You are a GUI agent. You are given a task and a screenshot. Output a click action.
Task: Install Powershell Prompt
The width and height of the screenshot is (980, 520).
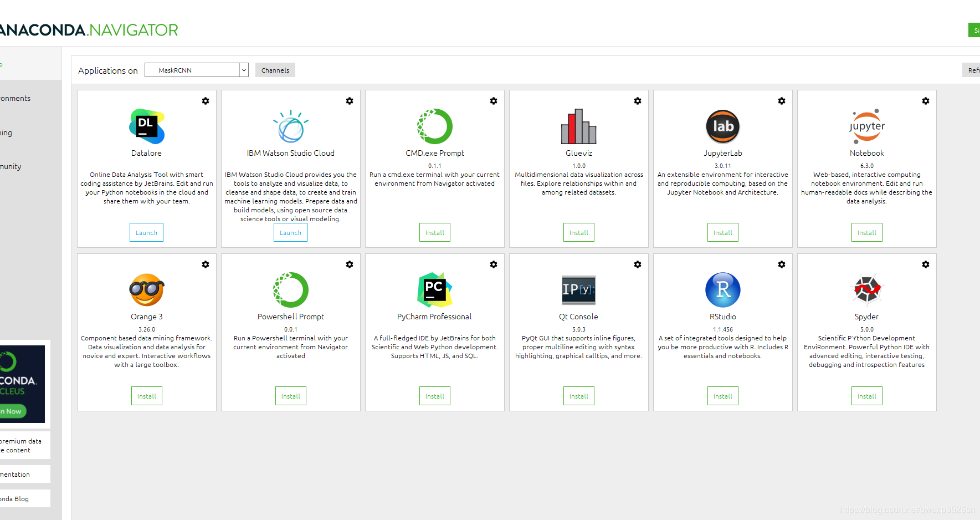coord(291,396)
